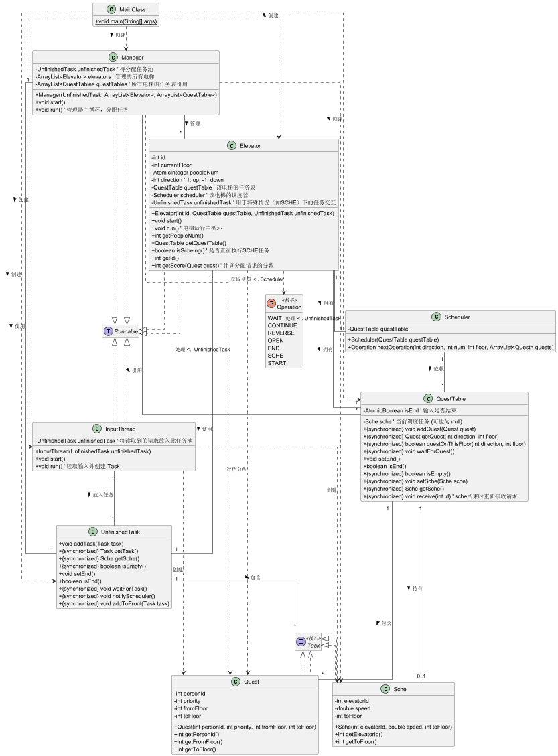Click the SCHE enum value in Operation

pyautogui.click(x=275, y=356)
